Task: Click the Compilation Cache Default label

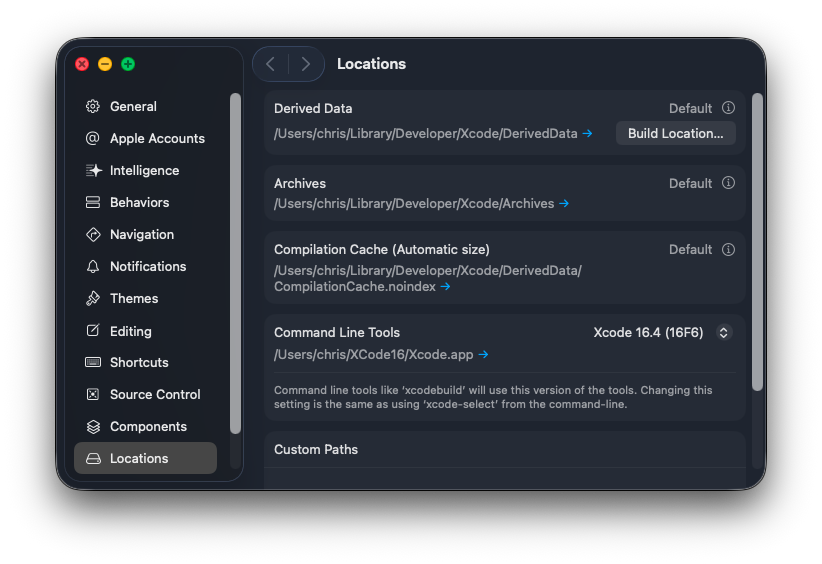Action: [x=690, y=250]
